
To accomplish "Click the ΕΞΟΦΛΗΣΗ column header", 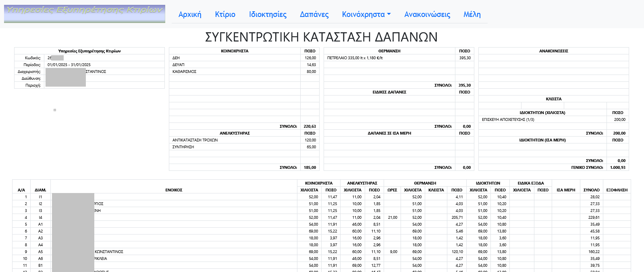I will coord(617,190).
